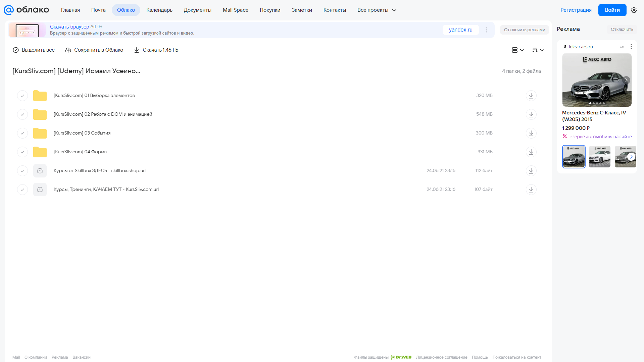644x362 pixels.
Task: Open the yandex.ru ad options menu
Action: tap(486, 30)
